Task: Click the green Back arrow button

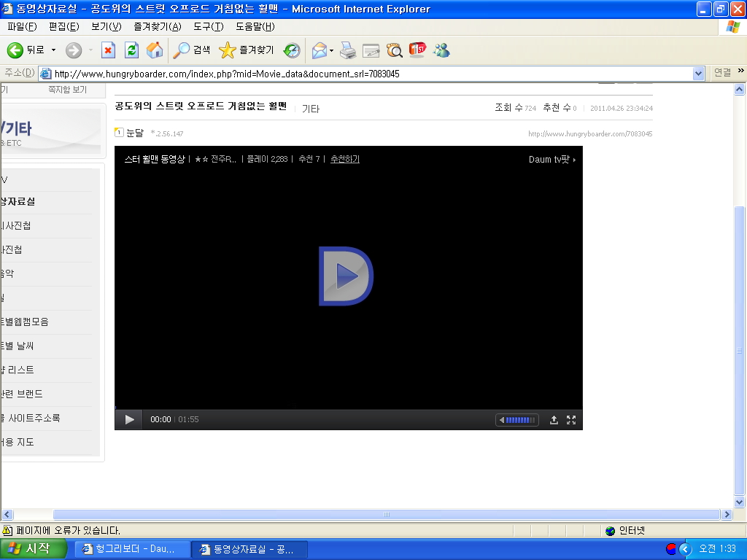Action: point(15,50)
